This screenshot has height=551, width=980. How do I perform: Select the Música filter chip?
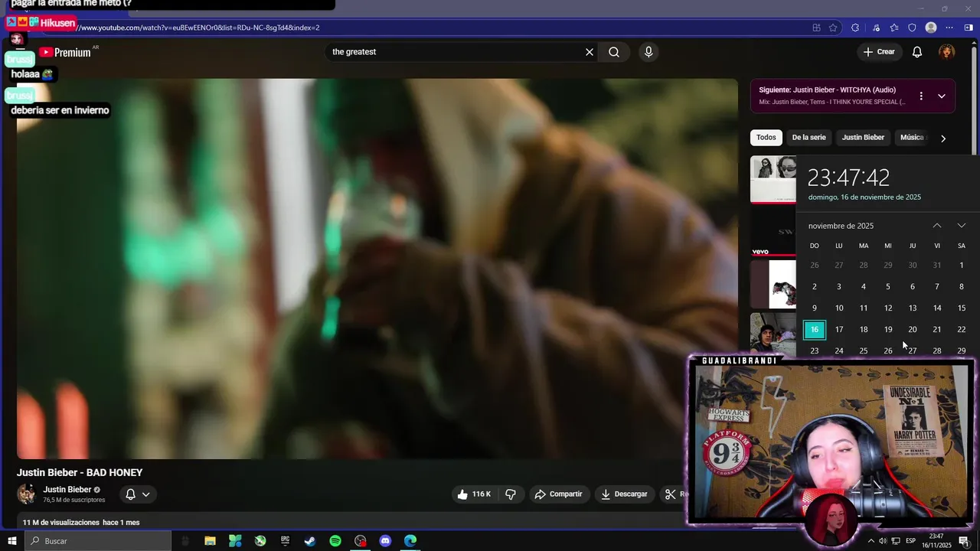click(912, 138)
